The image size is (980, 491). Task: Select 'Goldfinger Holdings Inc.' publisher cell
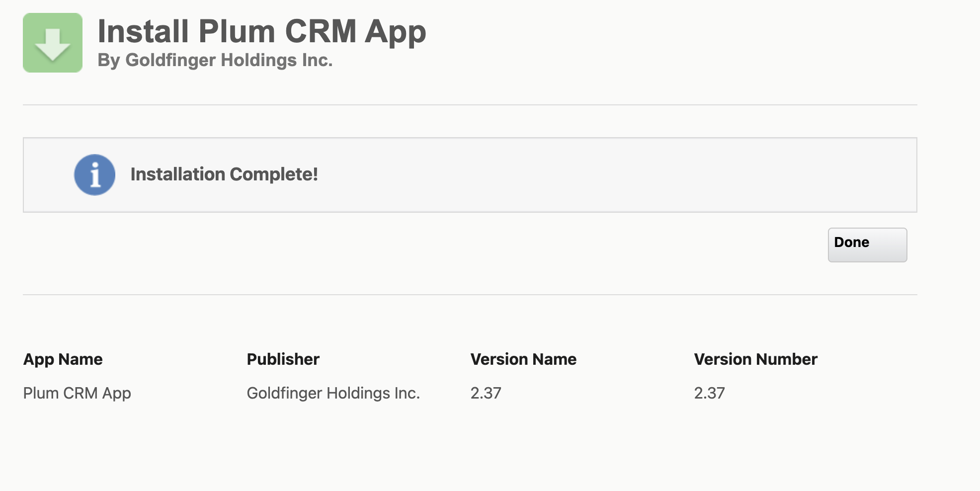333,393
